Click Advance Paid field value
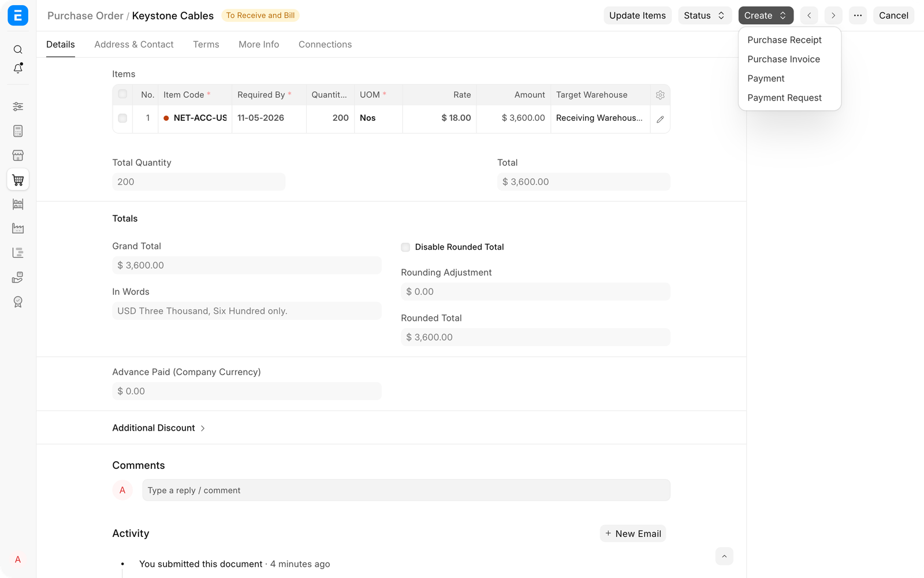The image size is (924, 578). (x=247, y=391)
